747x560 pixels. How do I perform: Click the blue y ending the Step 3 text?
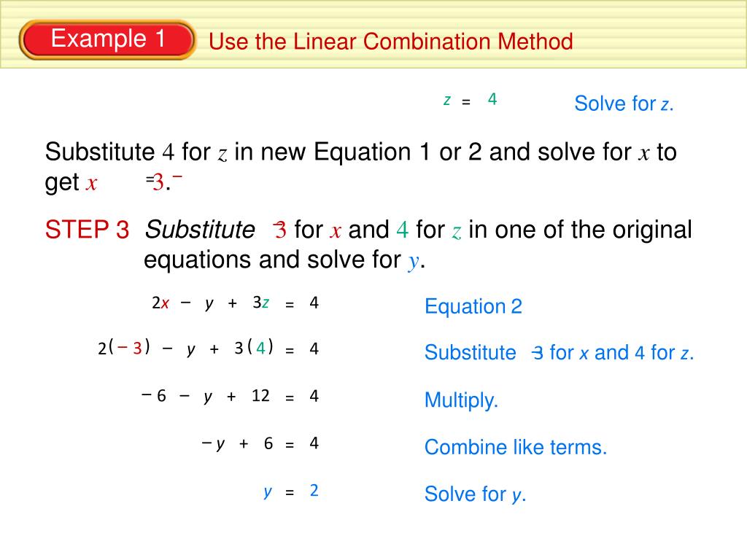(x=414, y=262)
